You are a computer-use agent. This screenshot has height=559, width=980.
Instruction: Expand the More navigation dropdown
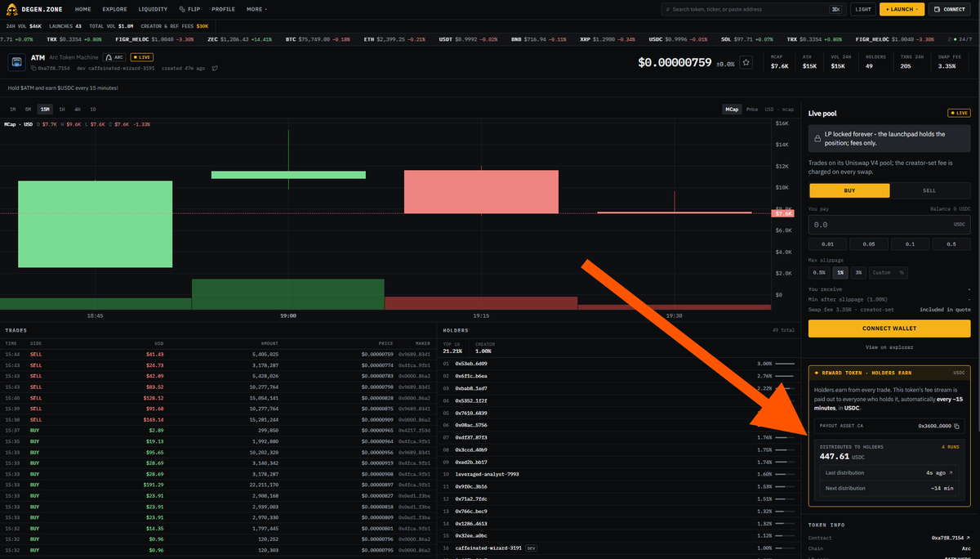coord(256,9)
